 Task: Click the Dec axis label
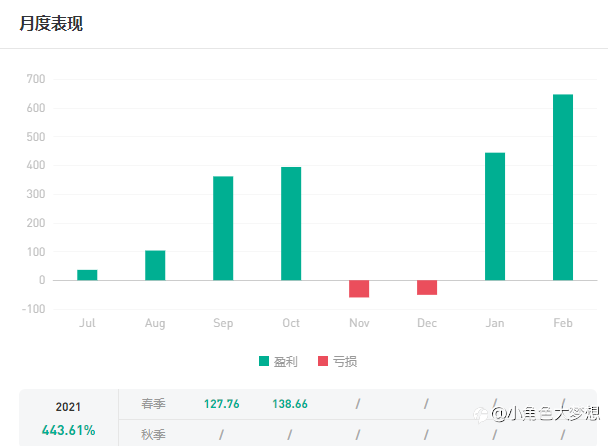[x=427, y=323]
